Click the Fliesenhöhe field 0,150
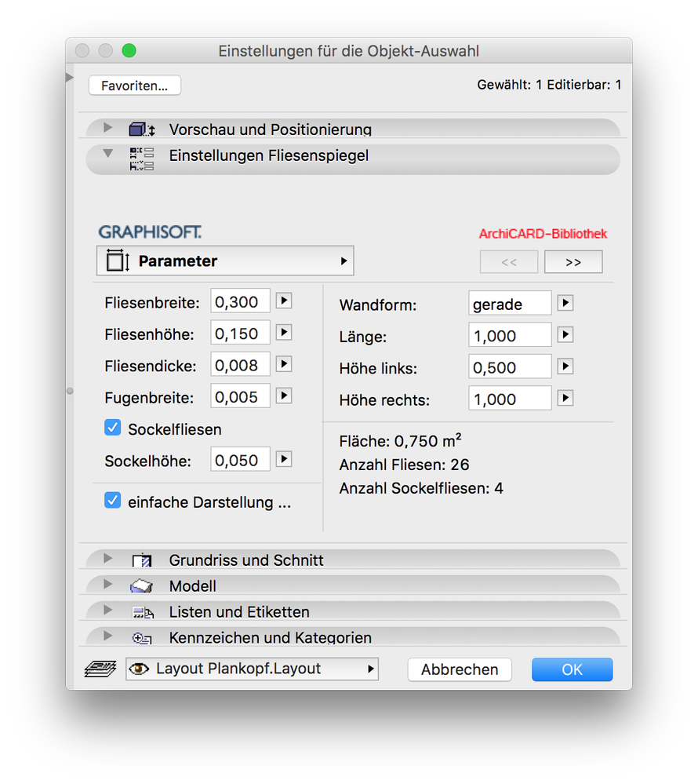Screen dimensions: 698x784 click(240, 333)
